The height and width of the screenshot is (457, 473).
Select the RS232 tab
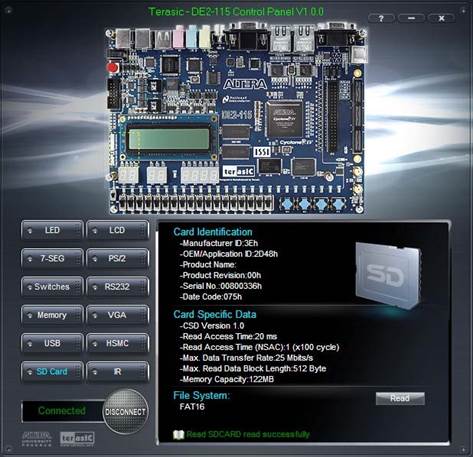point(117,287)
